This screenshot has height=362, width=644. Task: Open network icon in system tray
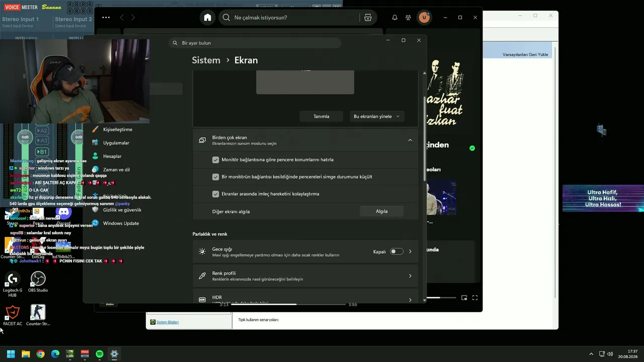pos(601,354)
